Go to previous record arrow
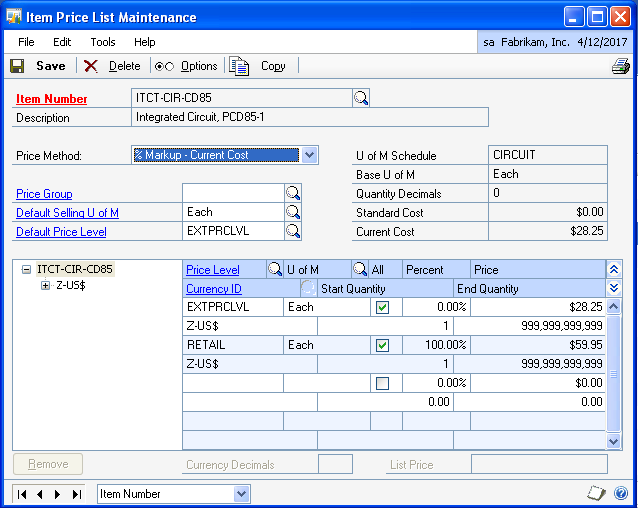638x508 pixels. [39, 494]
